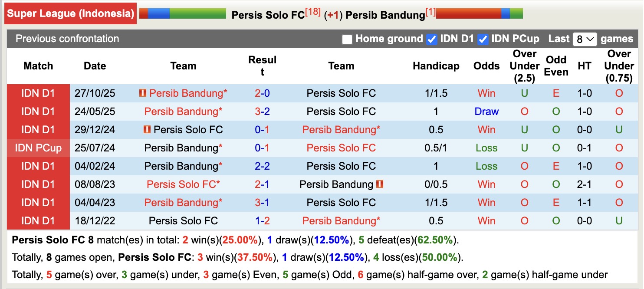Viewport: 644px width, 289px height.
Task: Select the IDN D1 badge on the first match row
Action: [x=38, y=93]
